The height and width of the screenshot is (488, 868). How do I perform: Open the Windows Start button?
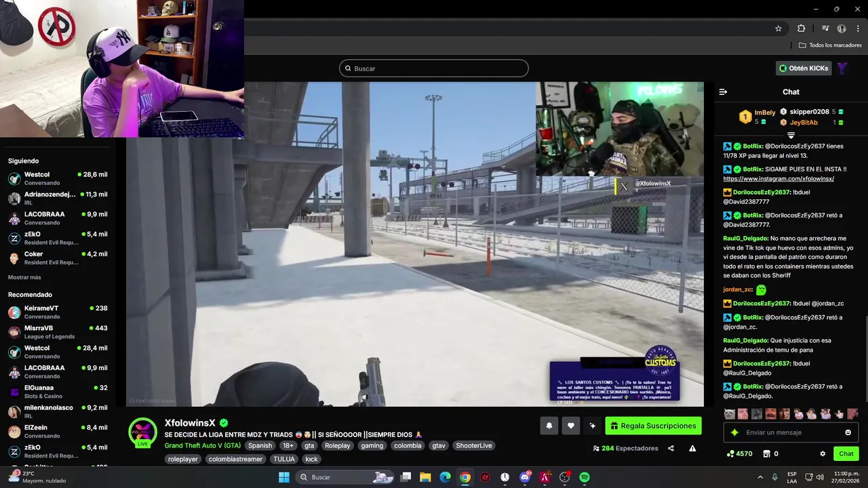coord(284,477)
